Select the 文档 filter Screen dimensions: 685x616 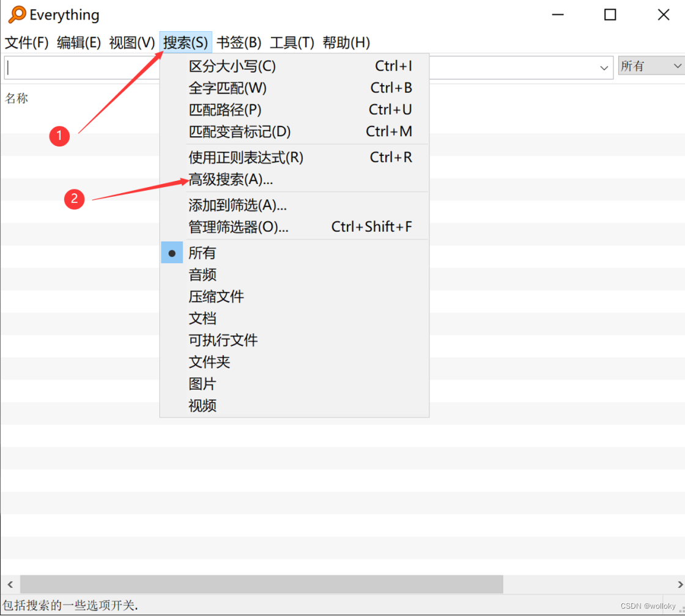pyautogui.click(x=294, y=318)
